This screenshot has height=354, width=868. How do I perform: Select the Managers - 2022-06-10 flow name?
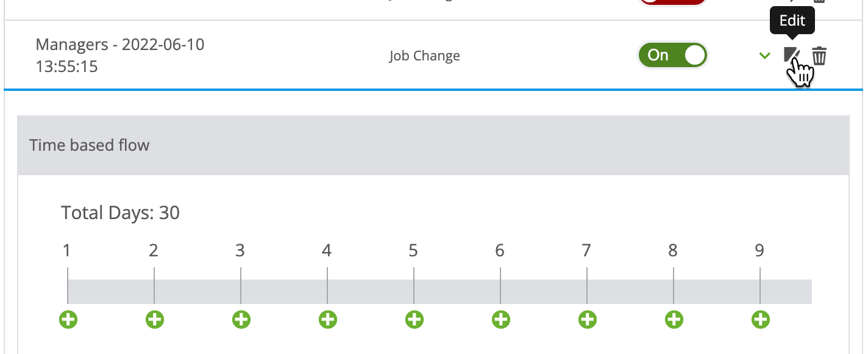(x=120, y=55)
